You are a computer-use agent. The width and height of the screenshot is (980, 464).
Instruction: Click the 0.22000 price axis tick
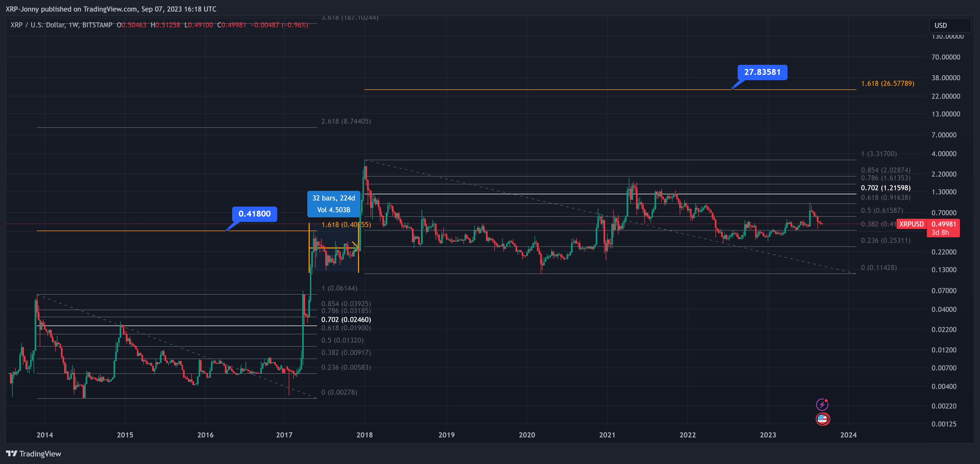(x=944, y=252)
